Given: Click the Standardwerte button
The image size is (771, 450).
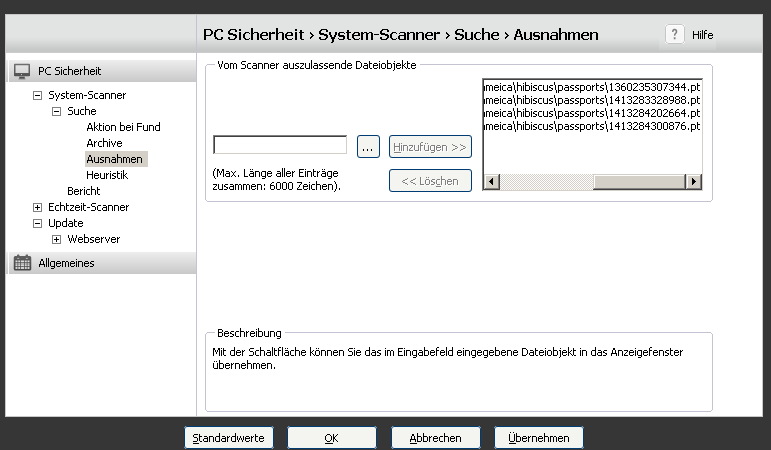Looking at the screenshot, I should [x=228, y=438].
